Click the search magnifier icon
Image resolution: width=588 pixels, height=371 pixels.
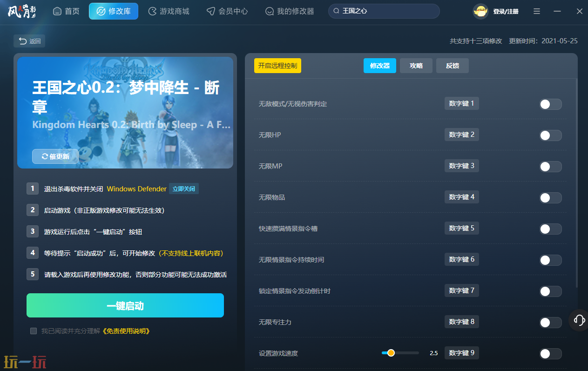(x=337, y=11)
